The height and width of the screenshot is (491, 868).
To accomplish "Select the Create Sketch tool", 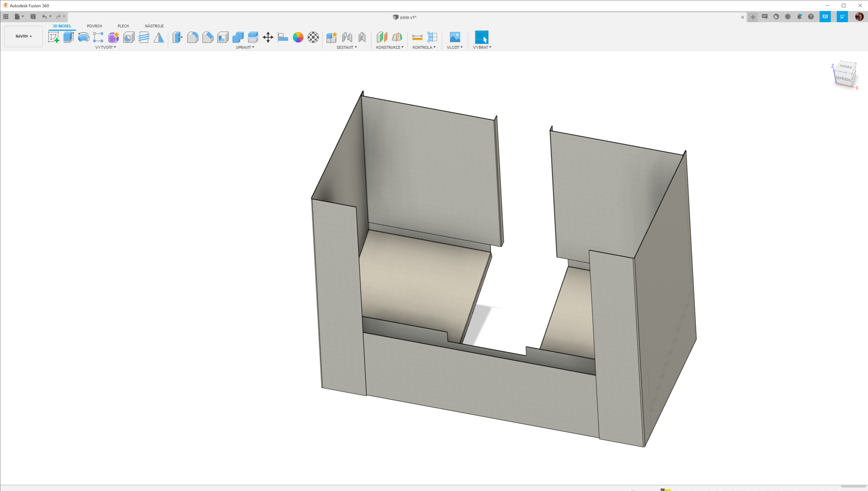I will click(x=54, y=37).
